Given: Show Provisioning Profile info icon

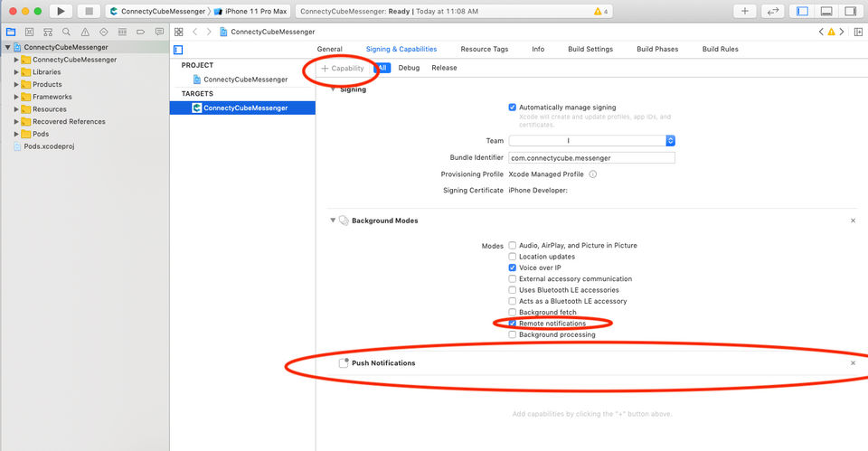Looking at the screenshot, I should [593, 174].
